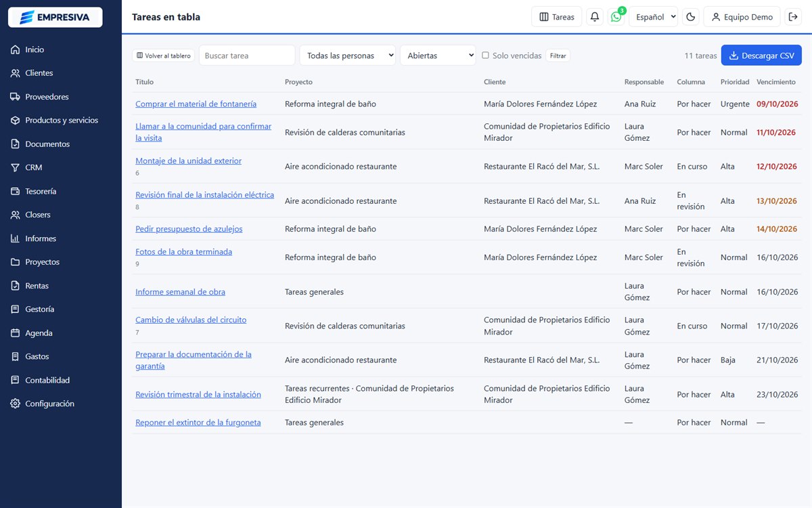Image resolution: width=812 pixels, height=508 pixels.
Task: Enable the Solo vencidas checkbox
Action: click(x=485, y=56)
